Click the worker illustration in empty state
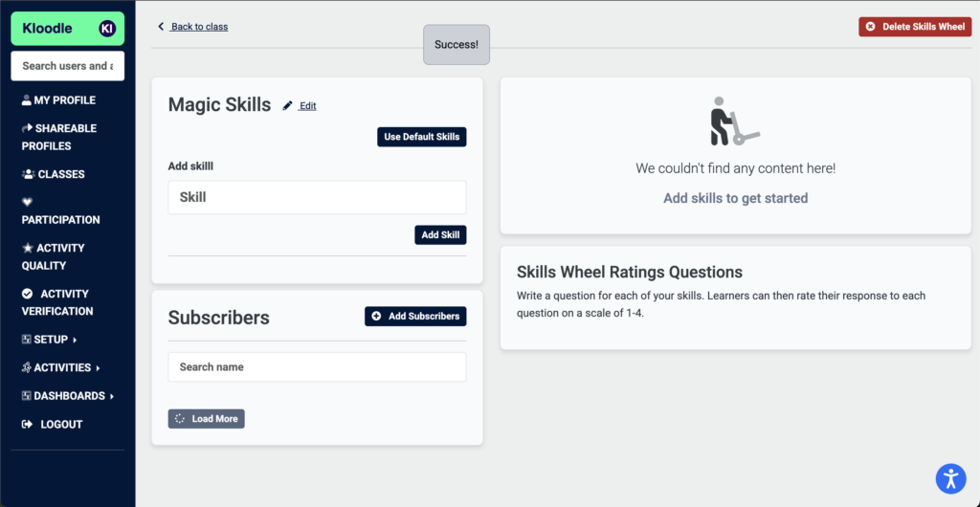The width and height of the screenshot is (980, 507). (x=735, y=121)
